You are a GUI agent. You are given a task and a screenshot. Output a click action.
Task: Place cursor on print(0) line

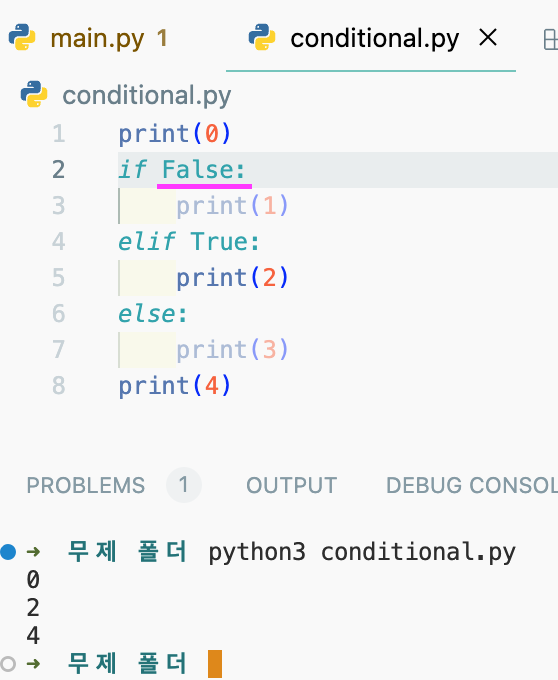point(174,134)
